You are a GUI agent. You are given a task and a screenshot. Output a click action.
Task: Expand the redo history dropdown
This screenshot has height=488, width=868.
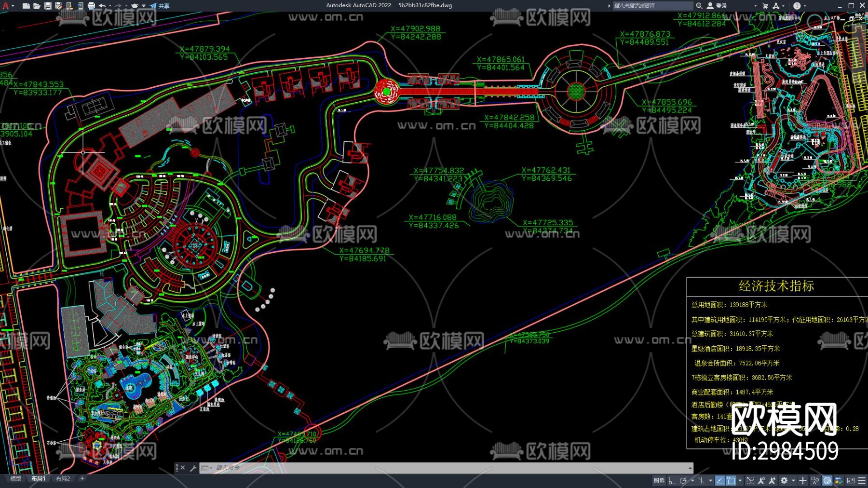(125, 6)
